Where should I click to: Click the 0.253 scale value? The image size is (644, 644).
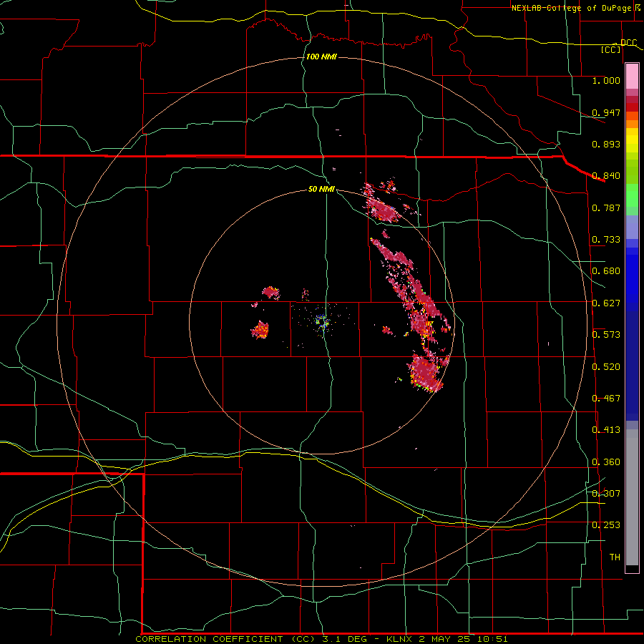pyautogui.click(x=606, y=525)
